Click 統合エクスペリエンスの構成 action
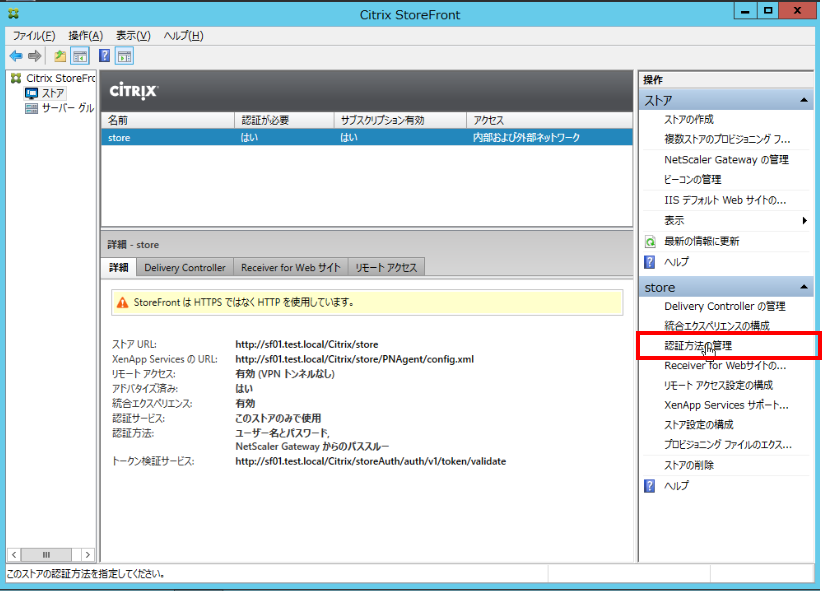Screen dimensions: 822x591 coord(717,326)
